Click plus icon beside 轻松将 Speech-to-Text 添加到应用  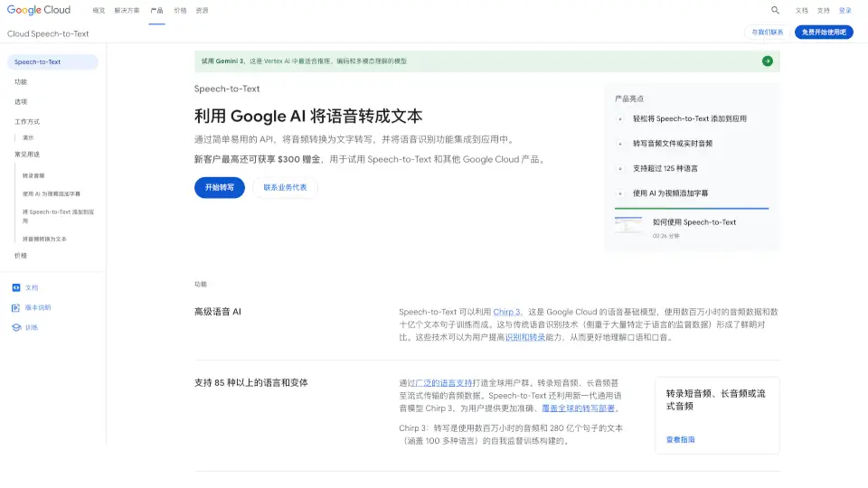pos(620,118)
